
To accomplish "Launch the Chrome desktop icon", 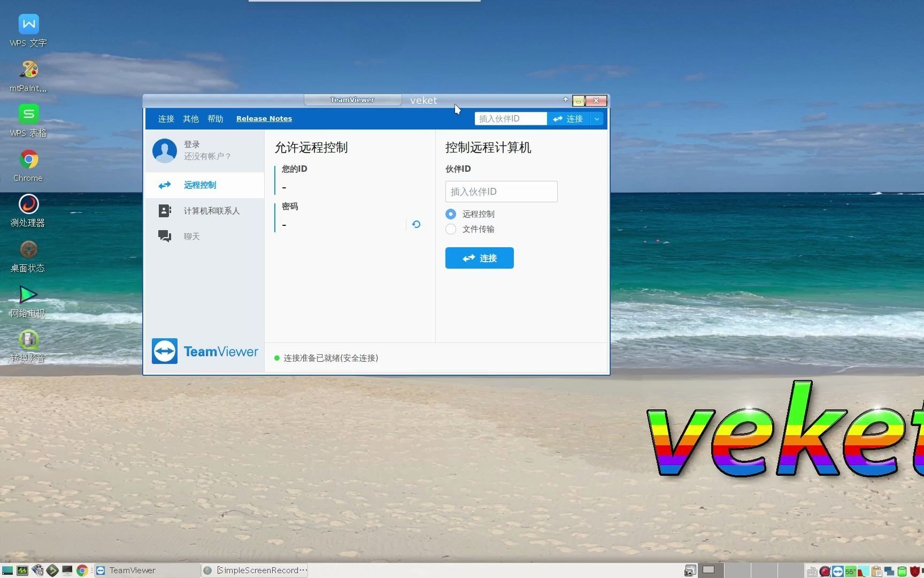I will (29, 166).
